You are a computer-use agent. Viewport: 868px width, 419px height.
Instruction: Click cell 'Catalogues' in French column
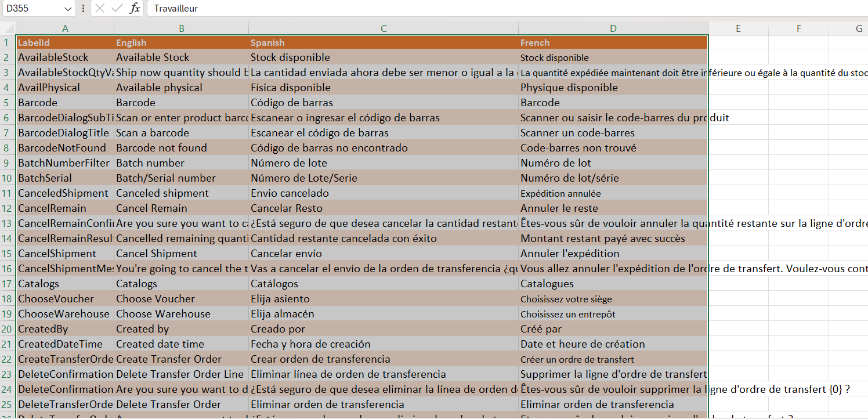tap(613, 284)
